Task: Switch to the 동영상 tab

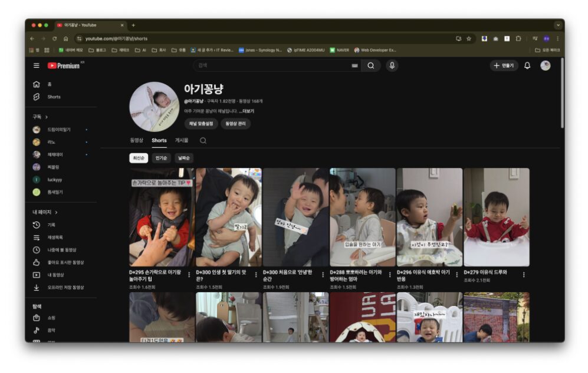Action: [136, 140]
